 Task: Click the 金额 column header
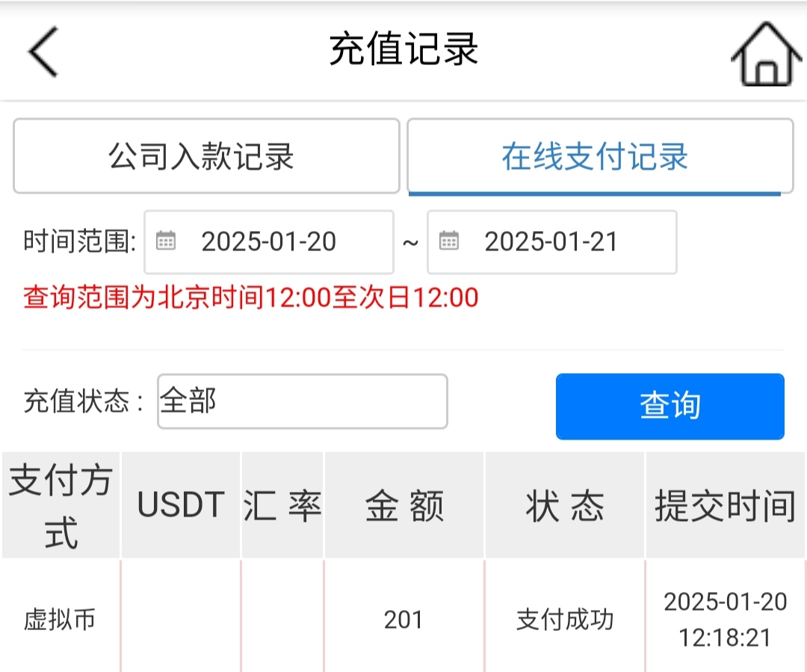404,505
